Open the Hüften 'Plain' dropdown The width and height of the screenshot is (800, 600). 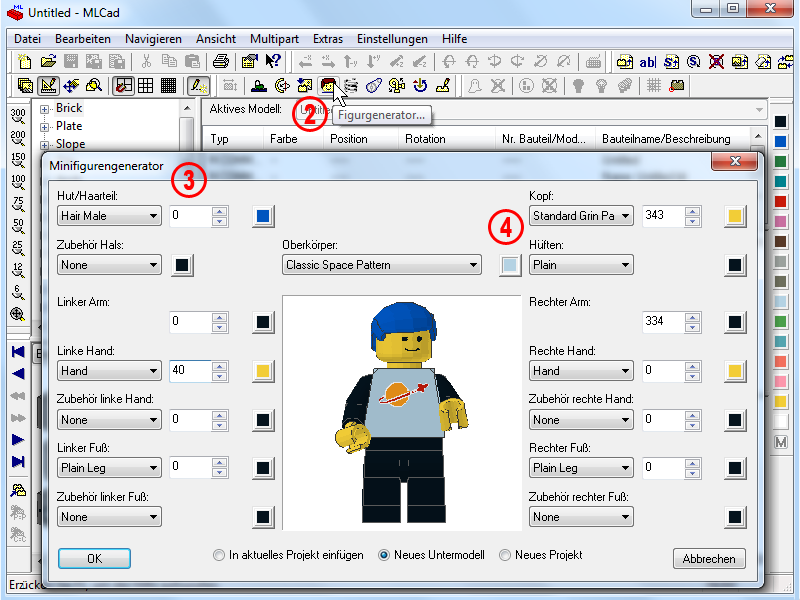coord(581,265)
